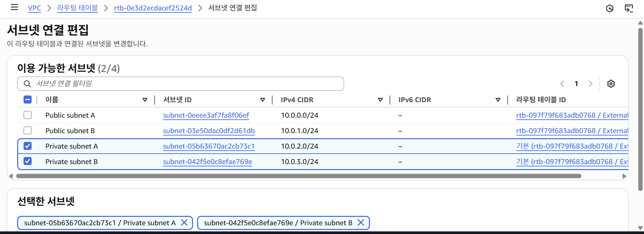Go to next page of subnets
644x234 pixels.
point(590,84)
